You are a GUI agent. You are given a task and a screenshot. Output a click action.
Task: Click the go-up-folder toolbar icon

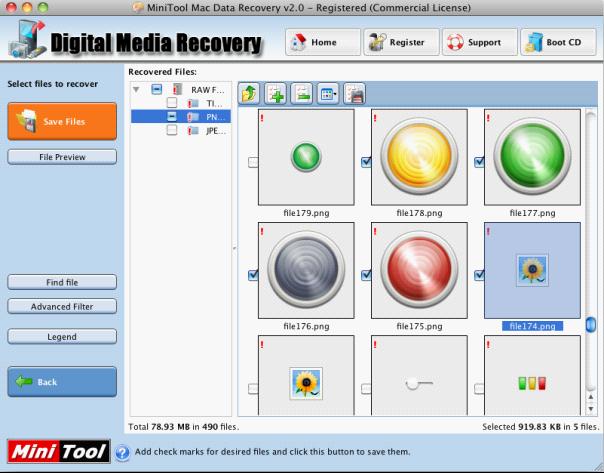[x=249, y=94]
